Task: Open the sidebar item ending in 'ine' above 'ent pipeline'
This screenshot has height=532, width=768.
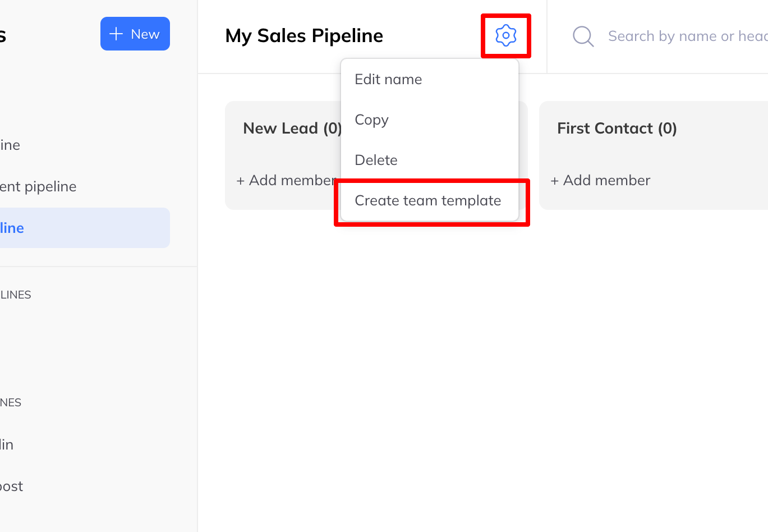Action: [10, 145]
